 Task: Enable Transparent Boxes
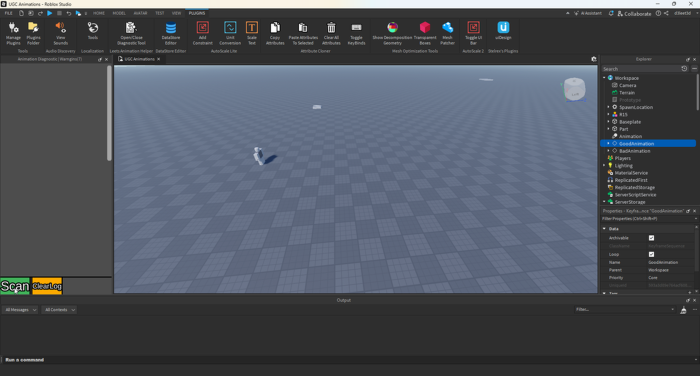pyautogui.click(x=425, y=33)
